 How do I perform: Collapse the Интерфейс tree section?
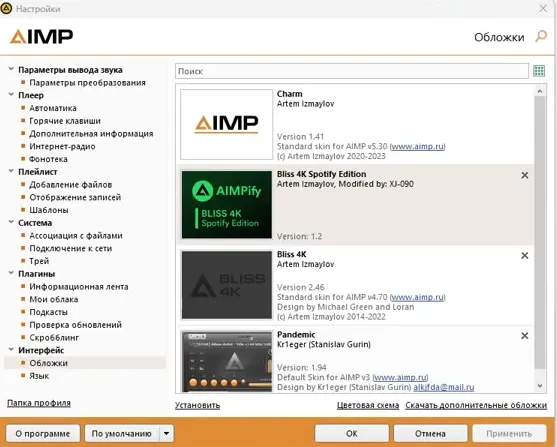coord(11,350)
